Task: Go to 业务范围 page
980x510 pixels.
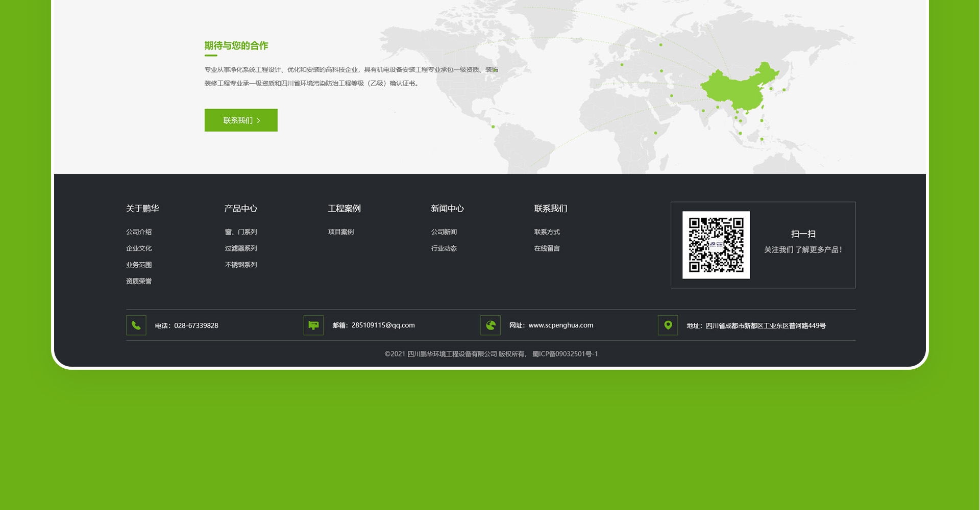Action: pyautogui.click(x=139, y=265)
